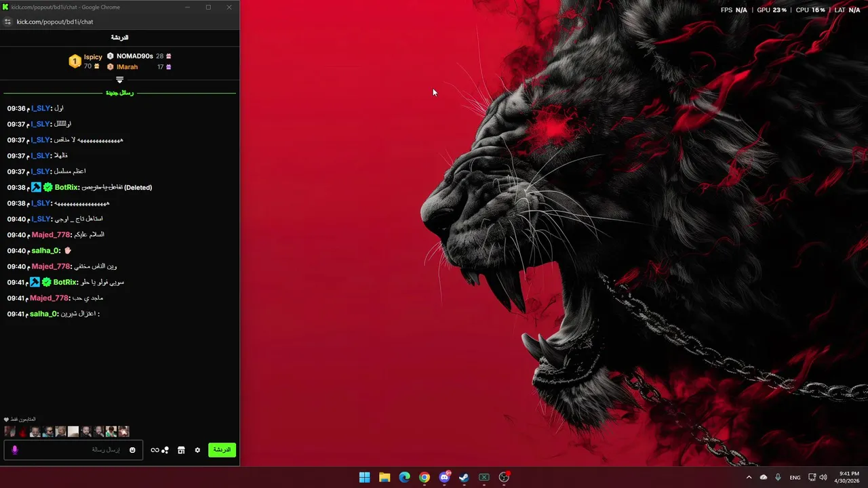Screen dimensions: 868x488
Task: Click Majed_778 greeting message at 09:40
Action: coord(89,235)
